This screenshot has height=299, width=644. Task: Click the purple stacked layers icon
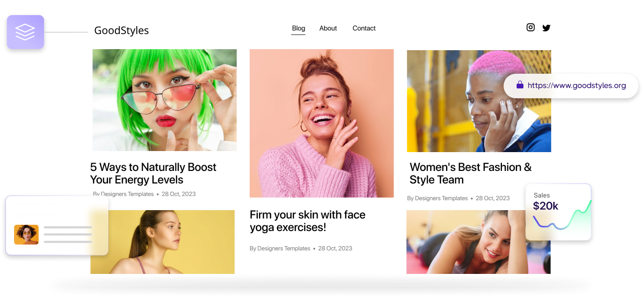25,32
